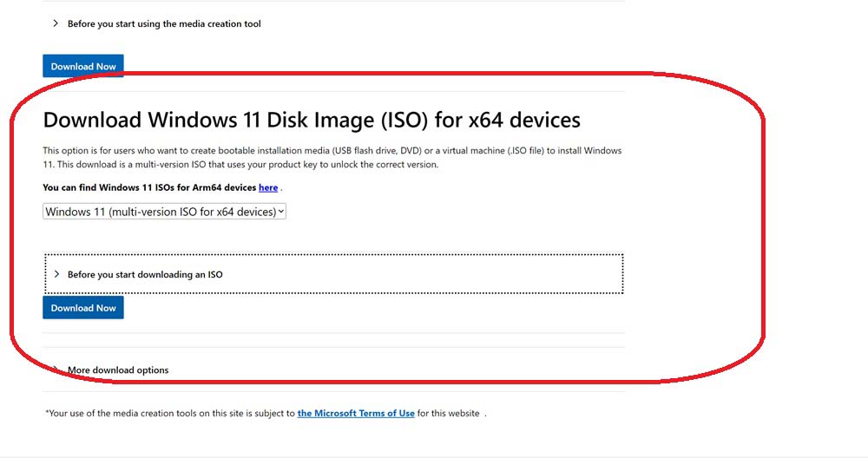
Task: Click the dropdown arrow on the Windows 11 select box
Action: pyautogui.click(x=280, y=212)
